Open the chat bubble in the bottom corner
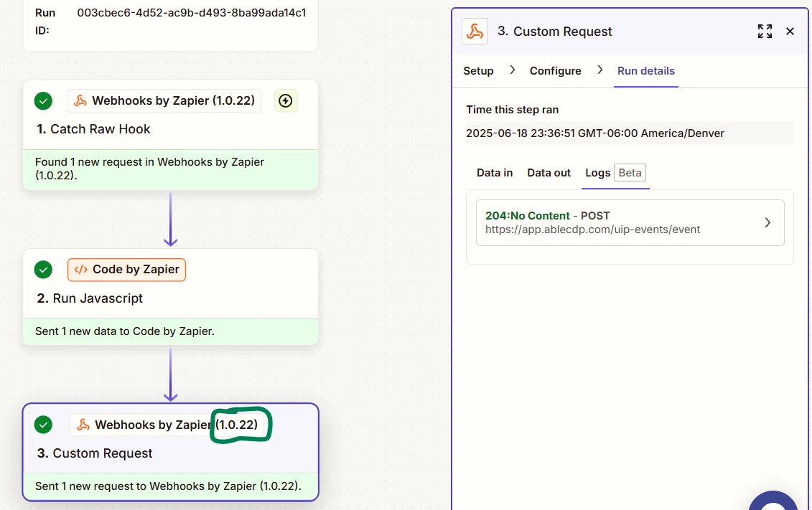 (773, 501)
